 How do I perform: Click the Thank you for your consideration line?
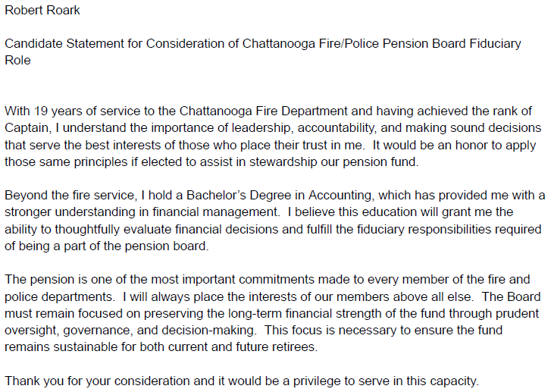242,381
